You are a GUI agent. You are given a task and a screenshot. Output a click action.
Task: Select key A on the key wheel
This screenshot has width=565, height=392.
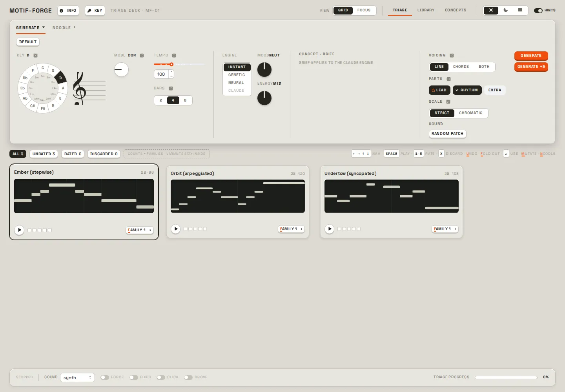point(63,88)
